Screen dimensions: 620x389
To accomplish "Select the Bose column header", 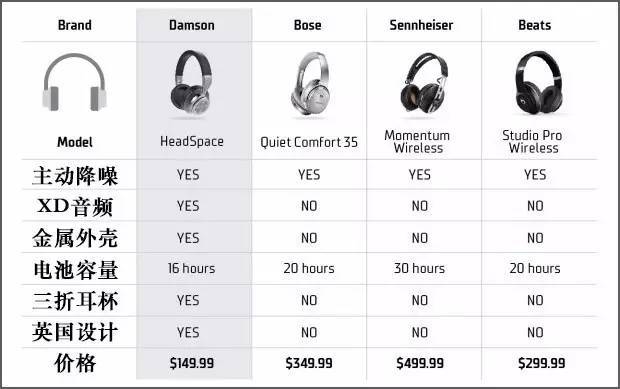I will click(x=308, y=25).
